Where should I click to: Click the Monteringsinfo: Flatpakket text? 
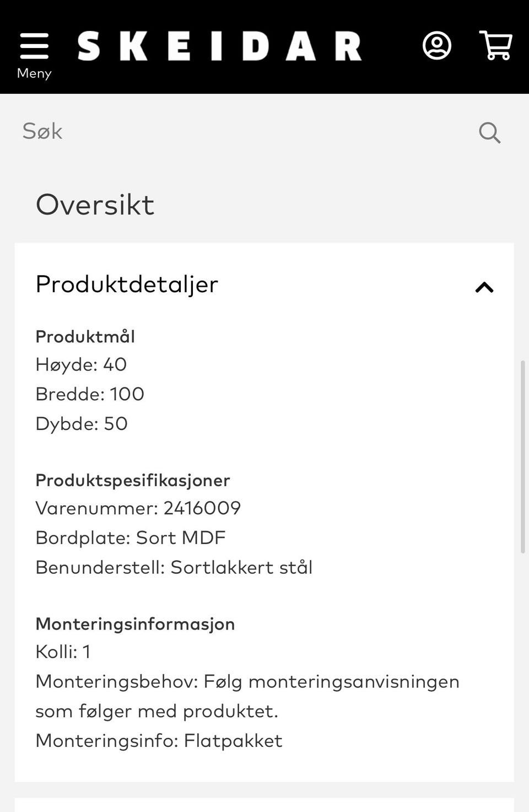[159, 740]
